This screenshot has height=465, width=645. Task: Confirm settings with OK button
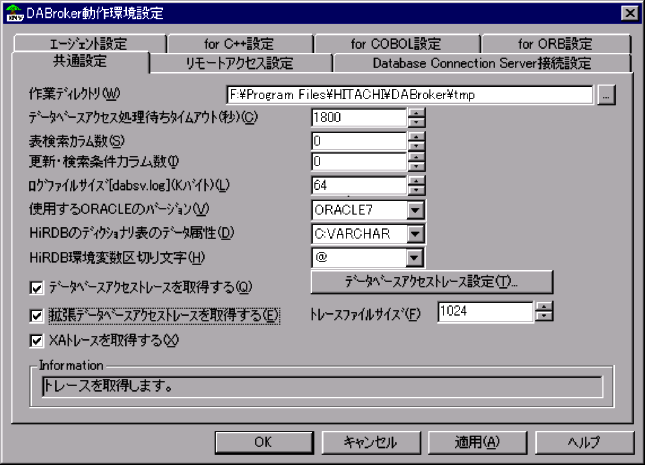pos(264,442)
